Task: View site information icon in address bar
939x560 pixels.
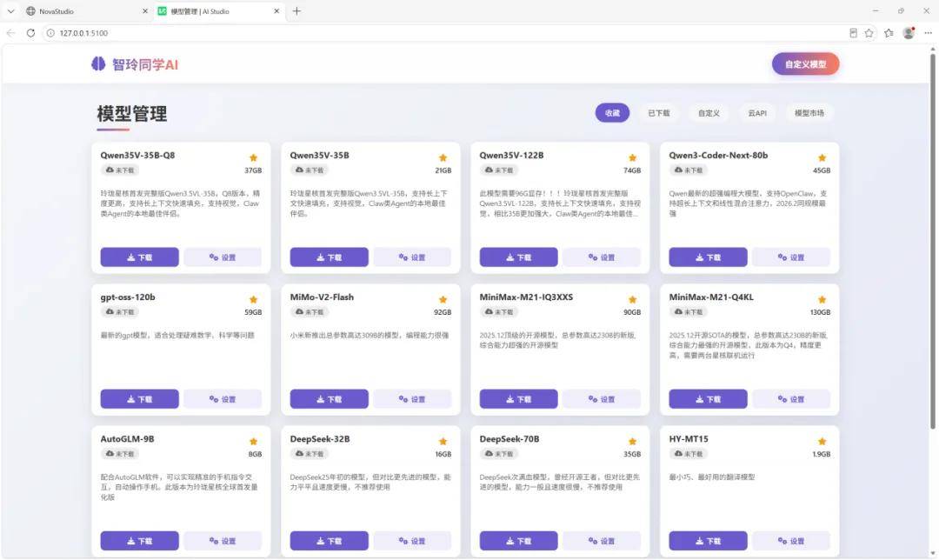Action: tap(51, 33)
